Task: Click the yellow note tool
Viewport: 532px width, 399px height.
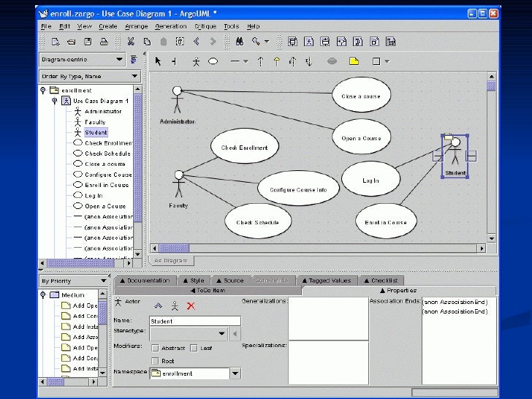Action: point(353,61)
